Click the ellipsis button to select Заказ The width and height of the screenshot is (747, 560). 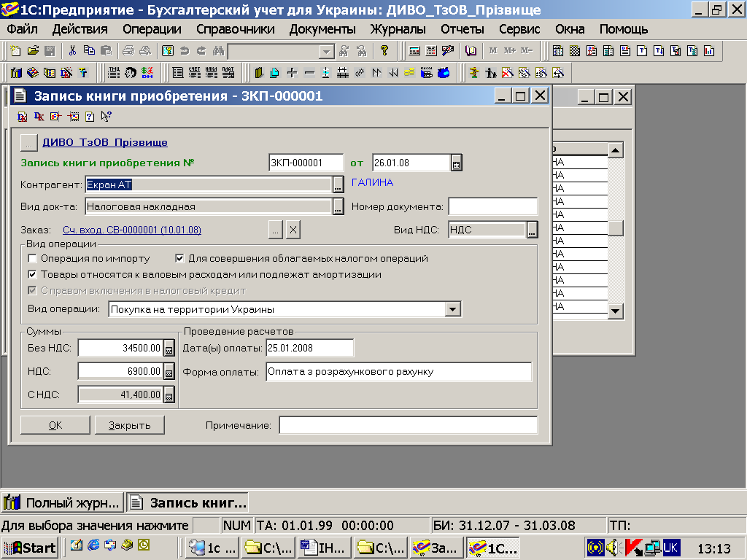(276, 230)
